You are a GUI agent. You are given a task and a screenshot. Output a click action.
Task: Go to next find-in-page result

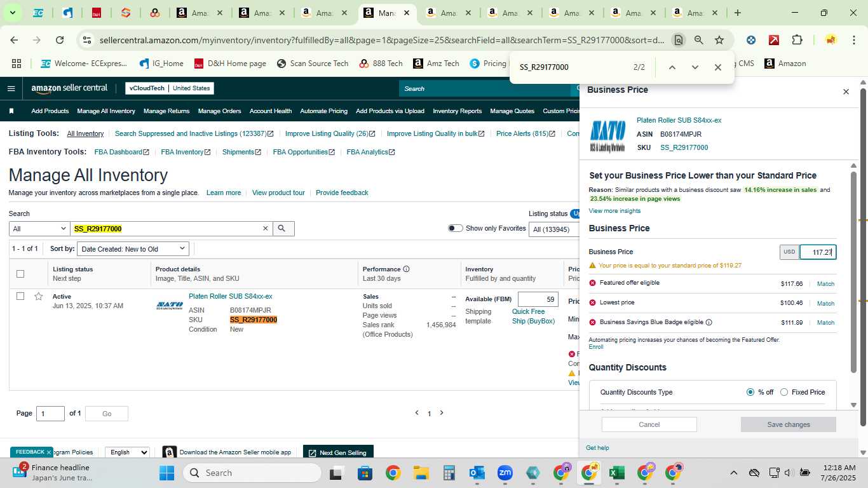695,67
